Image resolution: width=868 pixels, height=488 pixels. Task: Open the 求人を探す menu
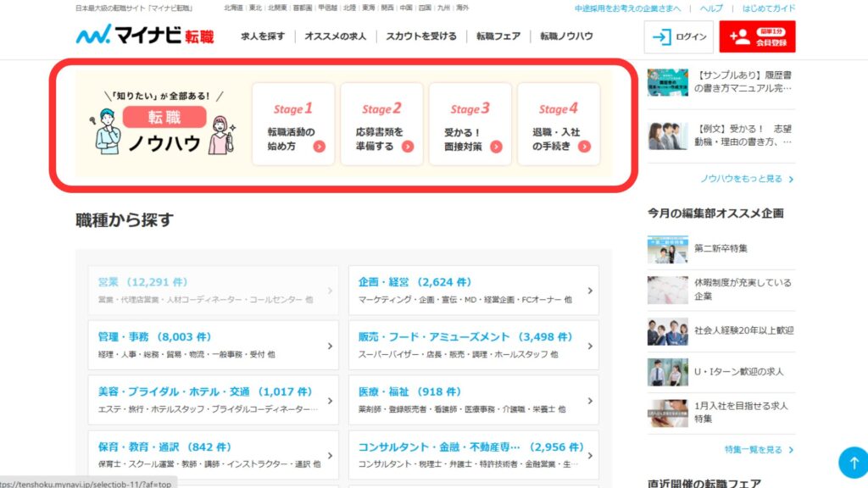point(263,36)
